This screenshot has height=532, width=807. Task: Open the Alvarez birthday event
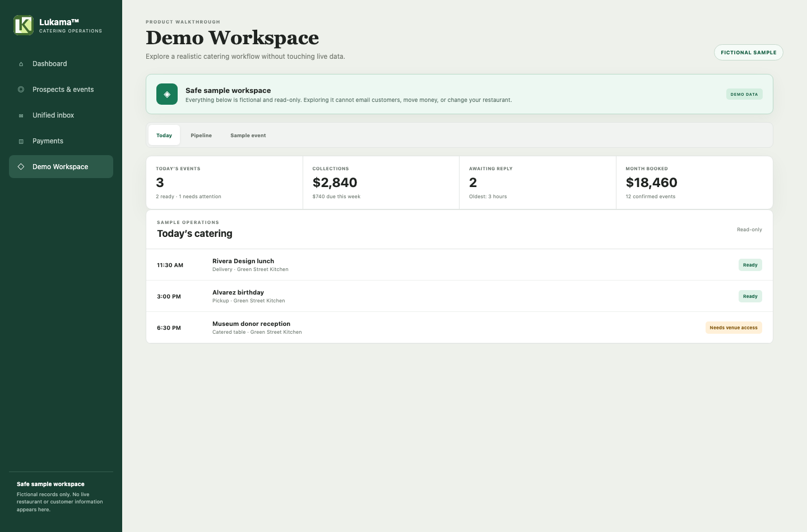[x=460, y=296]
